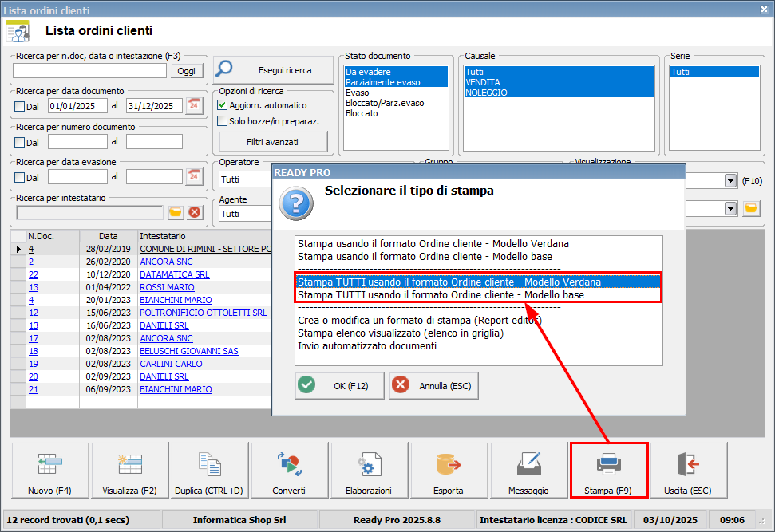
Task: Click the Intestatario column header
Action: [x=204, y=236]
